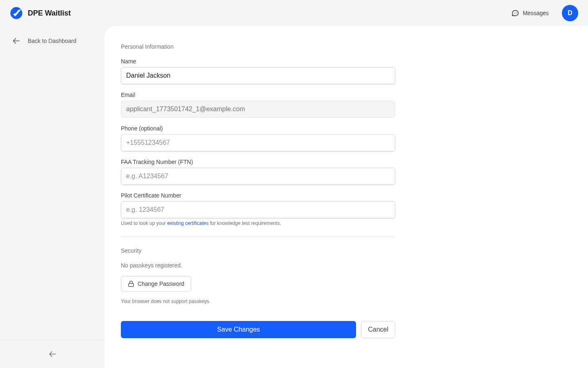Open the Change Password dialog
Image resolution: width=588 pixels, height=368 pixels.
click(156, 283)
